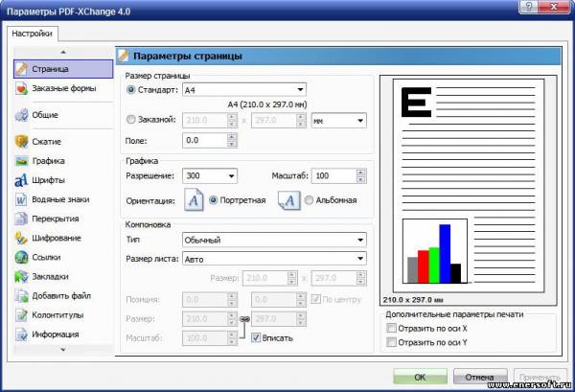Click the Поле spinner arrows
The height and width of the screenshot is (392, 575).
pos(232,141)
